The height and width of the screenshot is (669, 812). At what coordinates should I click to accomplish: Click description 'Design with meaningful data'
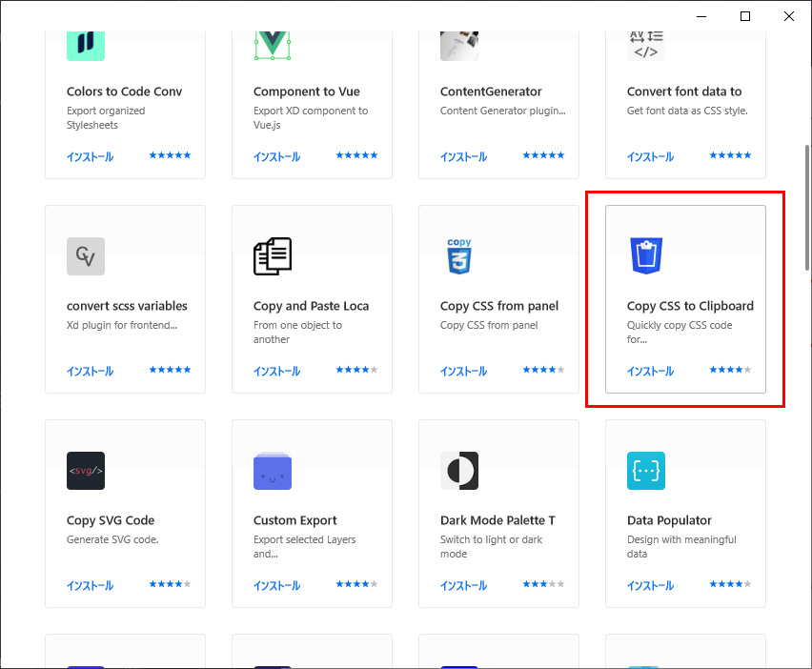coord(681,546)
